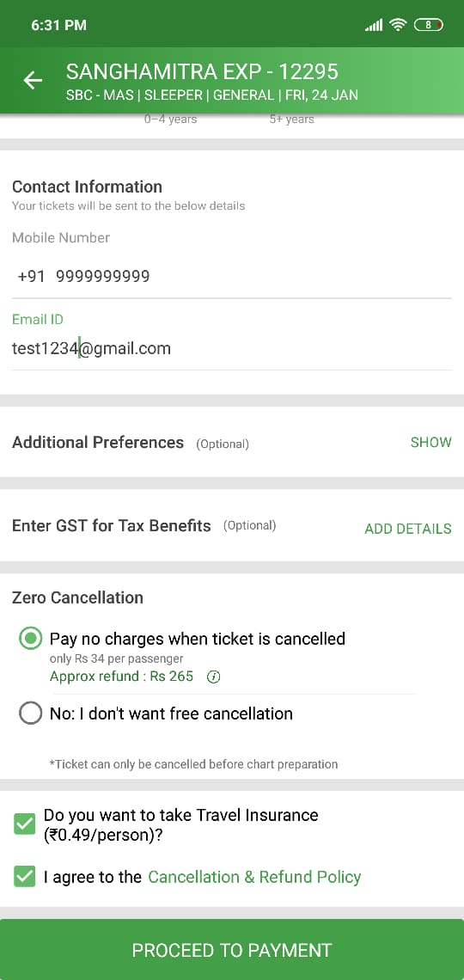
Task: Open the approx refund info icon
Action: pos(214,677)
